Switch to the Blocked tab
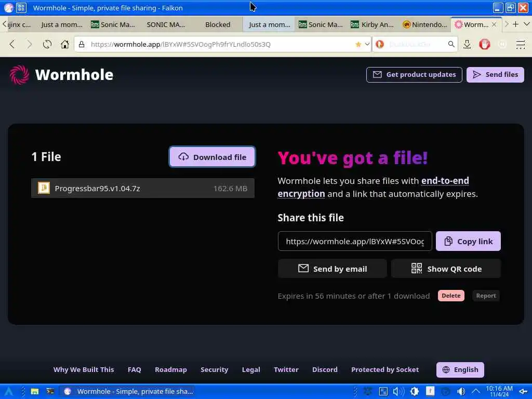The width and height of the screenshot is (532, 399). 218,24
